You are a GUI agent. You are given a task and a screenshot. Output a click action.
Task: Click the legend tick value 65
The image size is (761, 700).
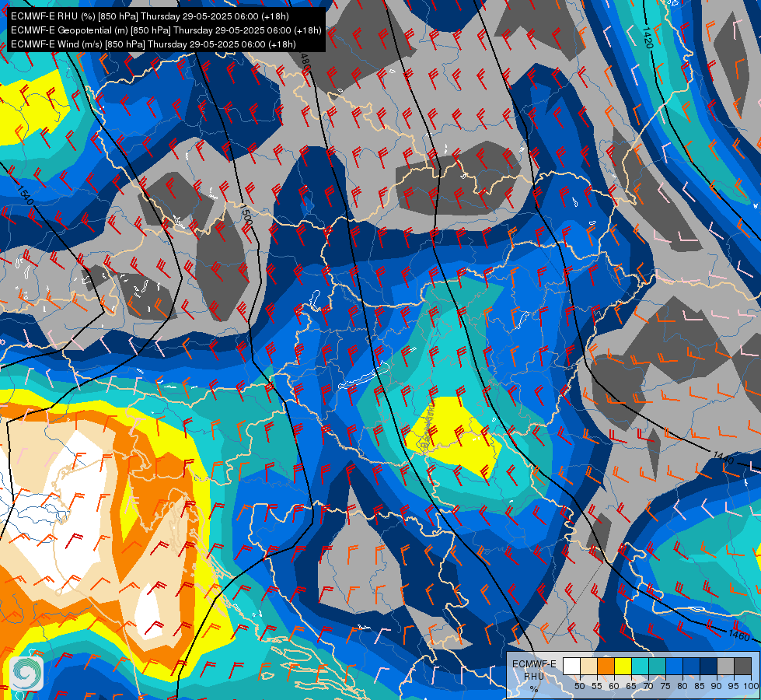(631, 686)
